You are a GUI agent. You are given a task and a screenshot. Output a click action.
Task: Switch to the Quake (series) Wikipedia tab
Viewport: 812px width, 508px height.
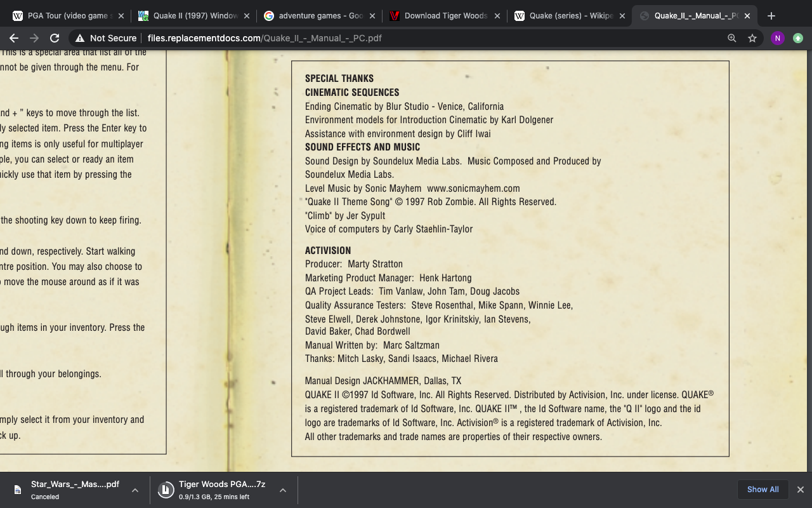565,16
